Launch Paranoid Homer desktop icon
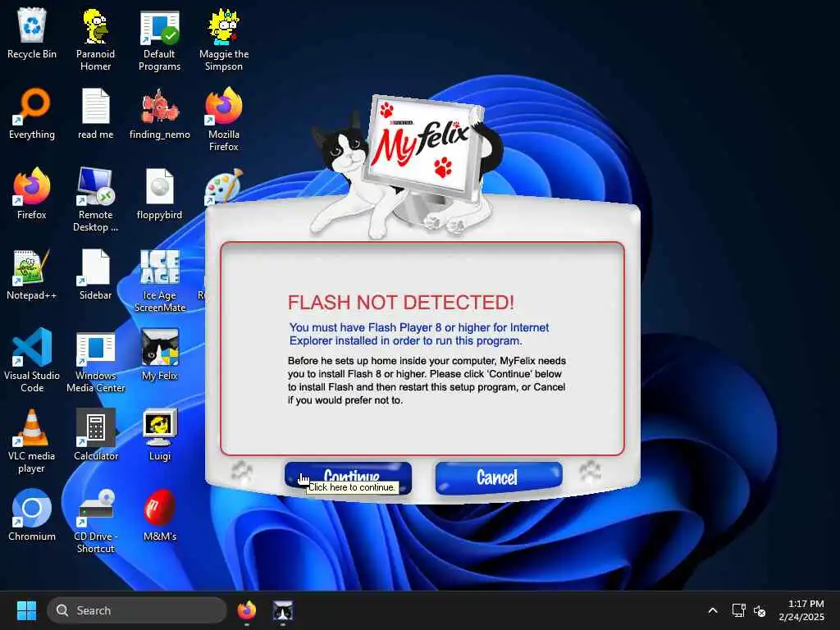Viewport: 840px width, 630px height. (95, 39)
